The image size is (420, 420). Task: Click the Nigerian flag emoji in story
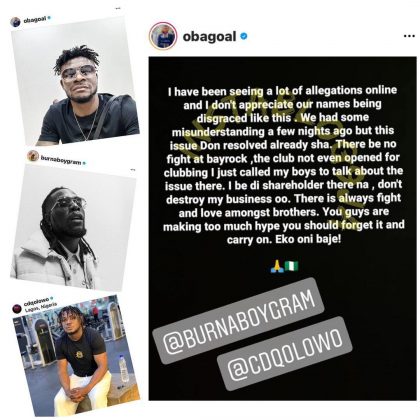291,266
